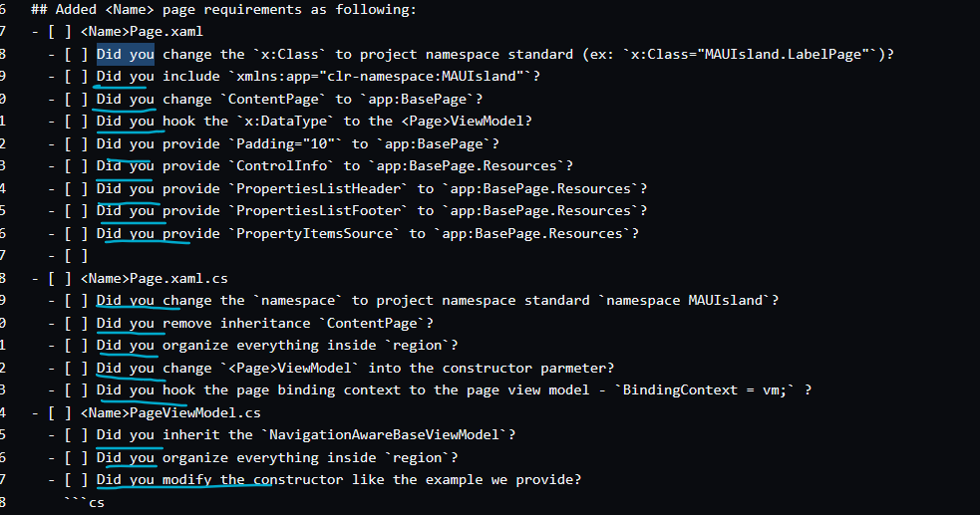Tick the xmlns:app include checkbox
Viewport: 980px width, 515px height.
pyautogui.click(x=76, y=76)
